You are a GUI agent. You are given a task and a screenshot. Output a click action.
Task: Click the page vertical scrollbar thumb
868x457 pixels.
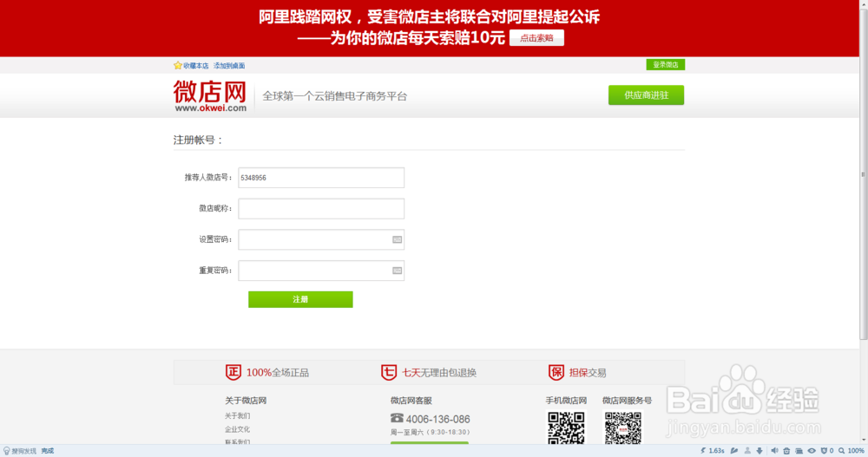pos(863,175)
